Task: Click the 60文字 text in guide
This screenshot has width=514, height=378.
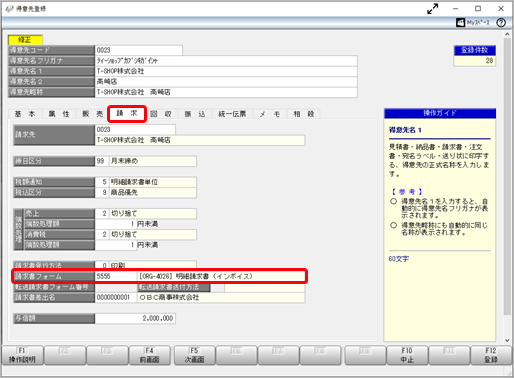Action: point(399,259)
